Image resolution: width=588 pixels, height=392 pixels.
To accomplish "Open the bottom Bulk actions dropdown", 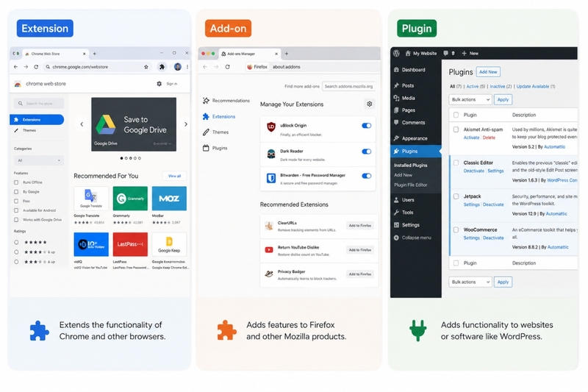I will point(470,282).
